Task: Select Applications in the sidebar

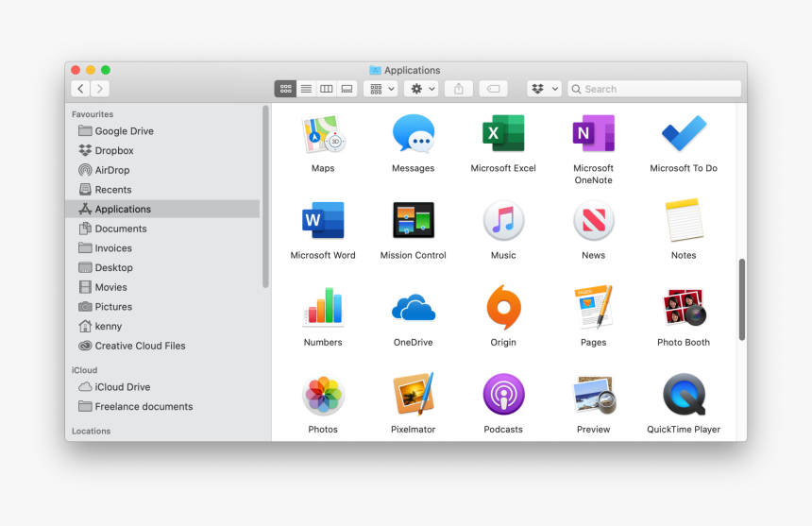Action: (x=162, y=209)
